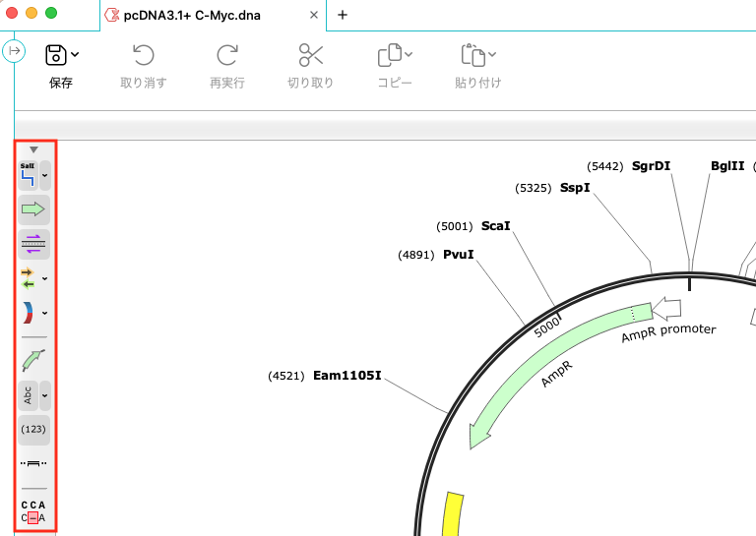
Task: Open ORF display options dropdown
Action: pyautogui.click(x=45, y=278)
